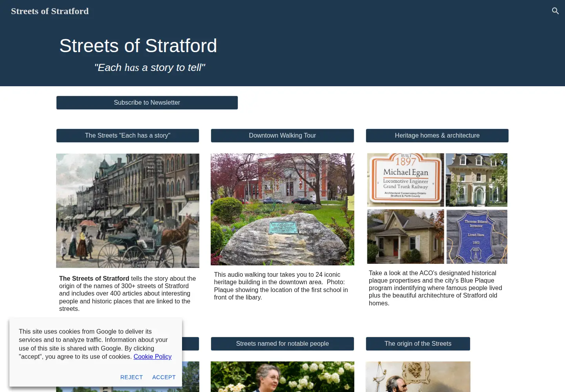
Task: Click the Michael Egan 1897 plaque image
Action: tap(406, 180)
